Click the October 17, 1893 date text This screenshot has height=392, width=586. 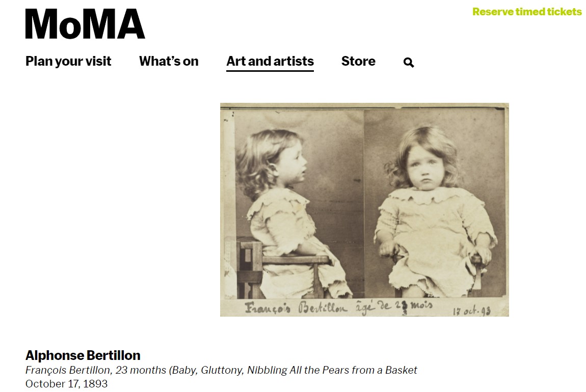(66, 384)
